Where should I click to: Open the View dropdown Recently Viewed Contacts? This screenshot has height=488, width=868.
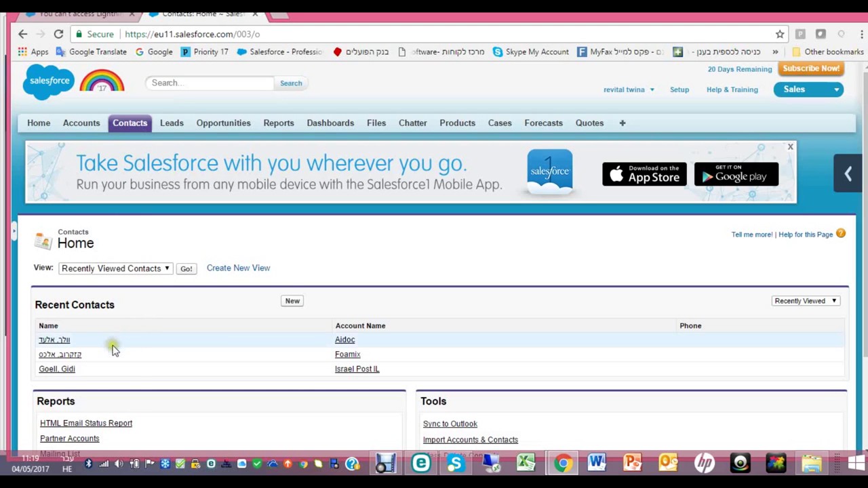click(x=115, y=268)
